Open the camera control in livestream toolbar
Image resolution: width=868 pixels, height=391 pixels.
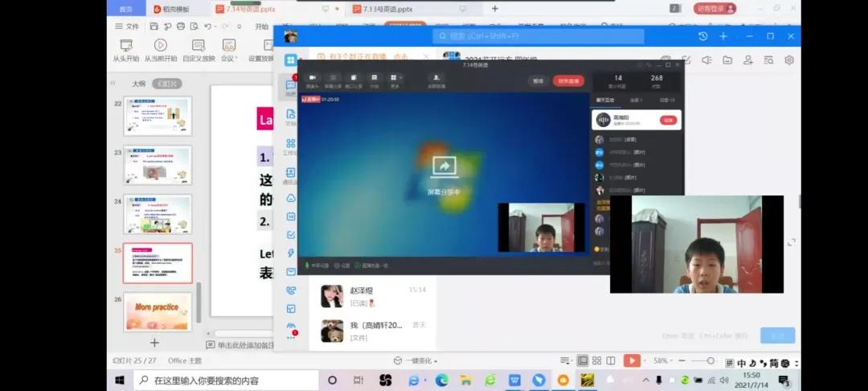(x=312, y=79)
